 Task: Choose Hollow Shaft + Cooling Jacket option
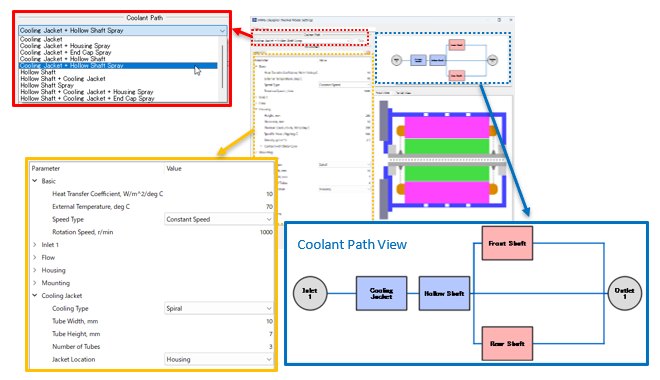[x=63, y=79]
